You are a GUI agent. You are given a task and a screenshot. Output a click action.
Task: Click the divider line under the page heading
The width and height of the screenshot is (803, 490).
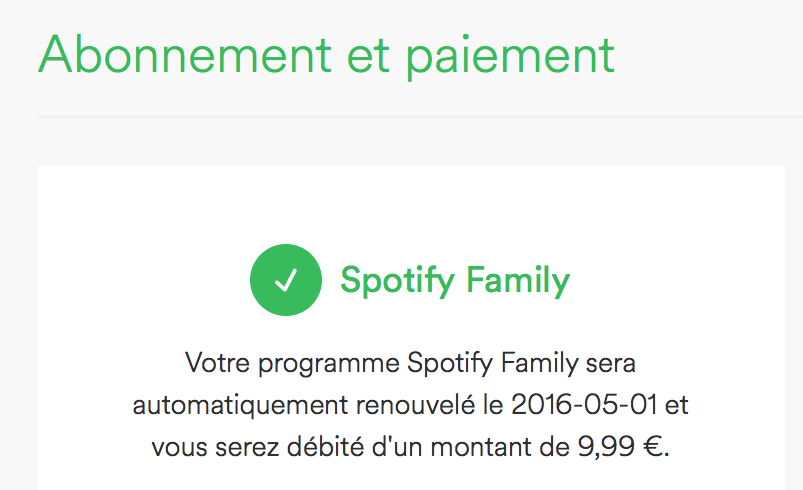click(x=420, y=117)
